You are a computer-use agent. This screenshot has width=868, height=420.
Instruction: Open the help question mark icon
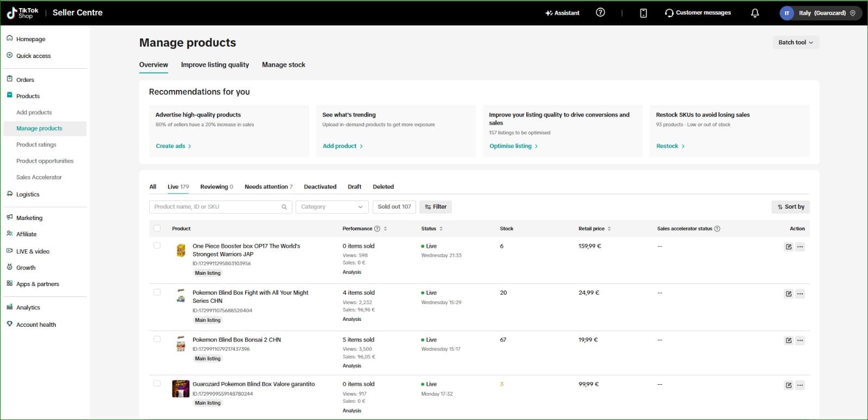(600, 12)
